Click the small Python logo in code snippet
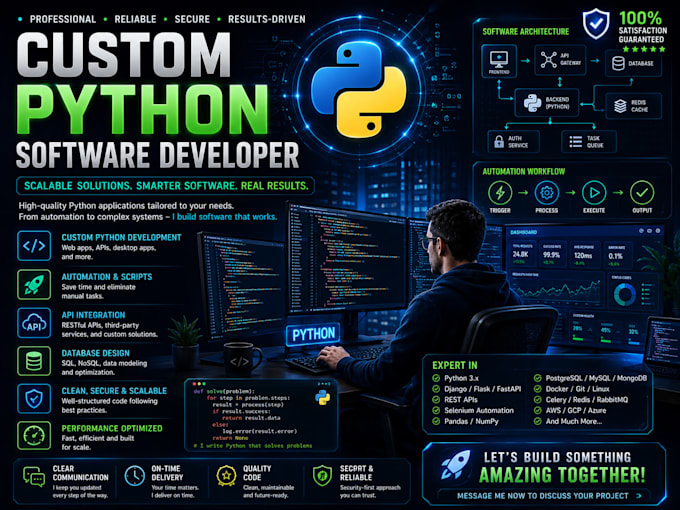680x510 pixels. tap(323, 397)
